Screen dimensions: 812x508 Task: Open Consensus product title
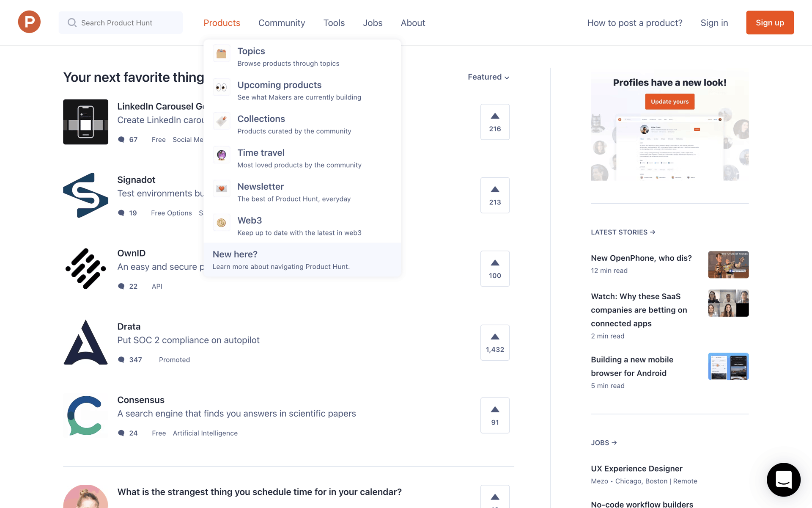141,400
